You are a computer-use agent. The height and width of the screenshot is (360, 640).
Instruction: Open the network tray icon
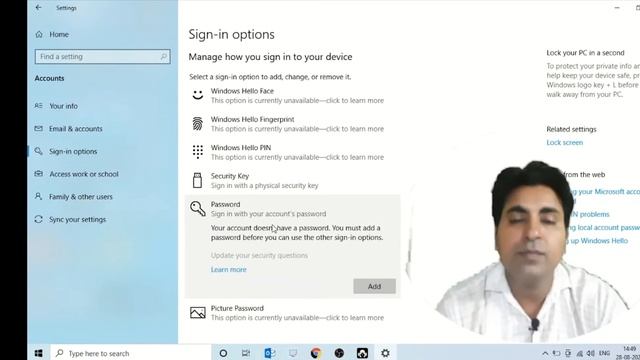pos(579,353)
